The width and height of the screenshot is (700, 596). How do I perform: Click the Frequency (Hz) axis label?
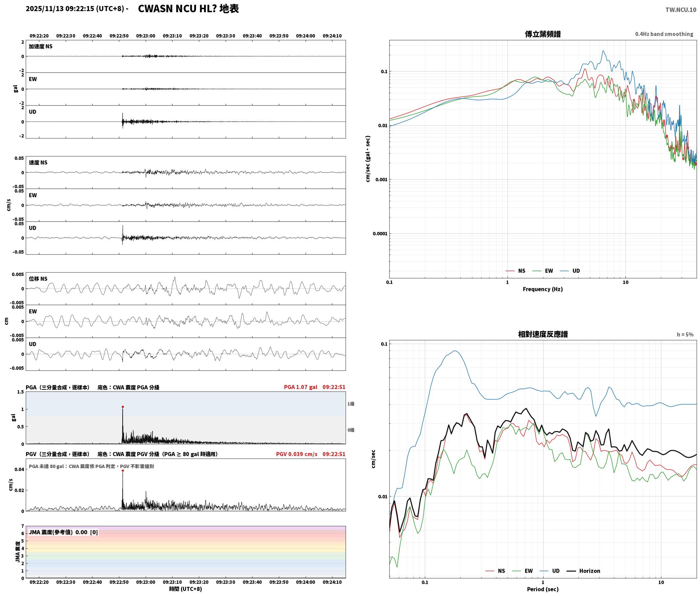[x=542, y=289]
